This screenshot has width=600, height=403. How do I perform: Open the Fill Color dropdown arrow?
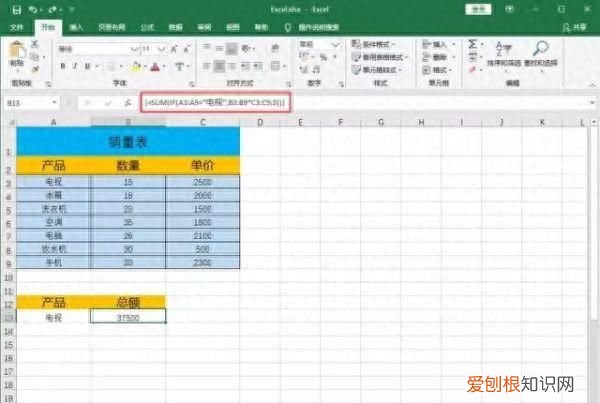point(145,67)
